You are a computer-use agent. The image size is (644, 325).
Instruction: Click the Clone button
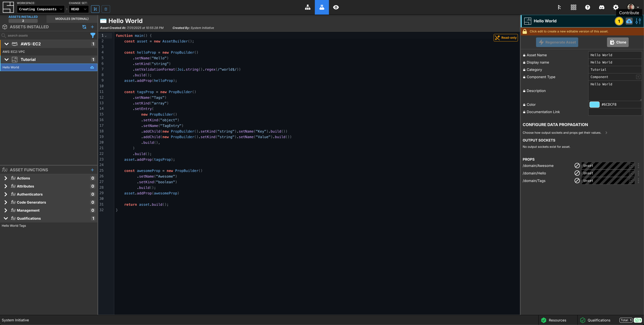coord(618,42)
